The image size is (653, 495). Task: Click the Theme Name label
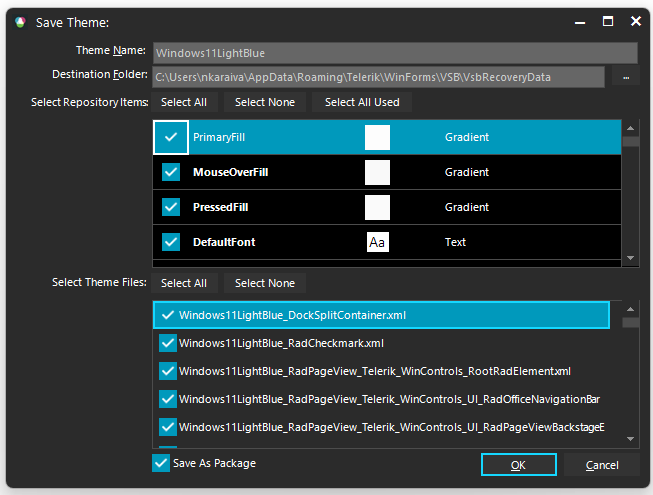111,50
